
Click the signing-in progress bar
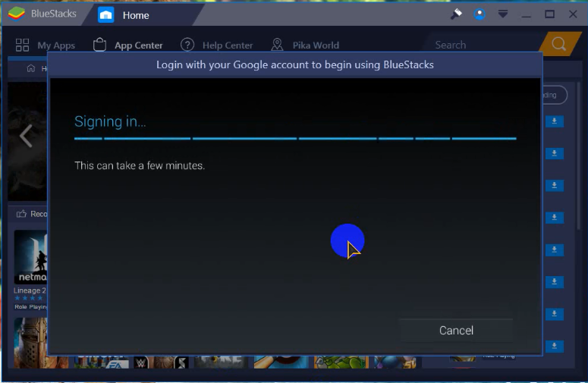[x=295, y=138]
